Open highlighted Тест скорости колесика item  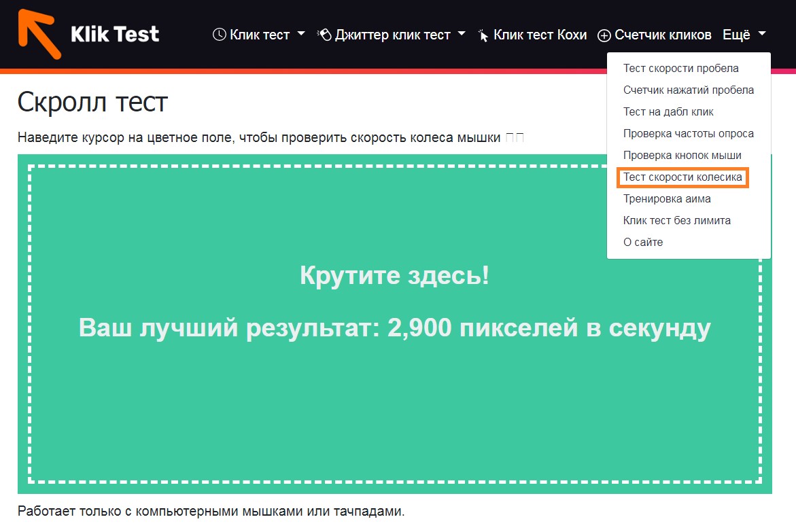[x=682, y=177]
